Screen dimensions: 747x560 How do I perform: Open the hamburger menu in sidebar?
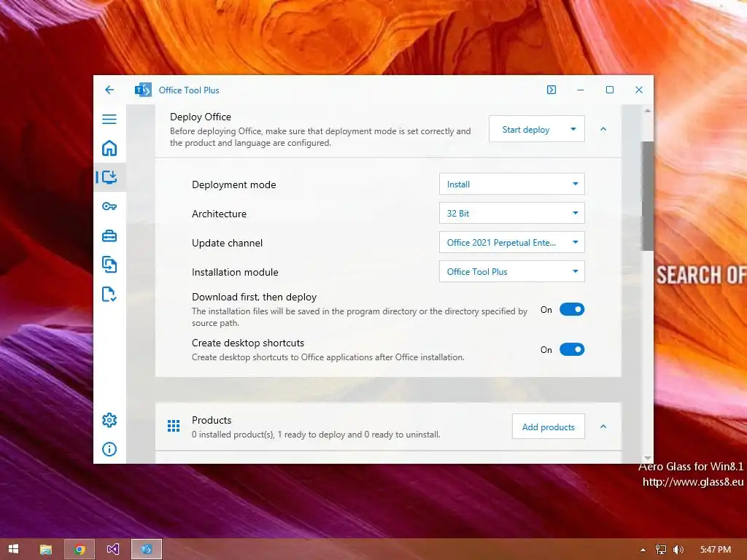(x=109, y=119)
